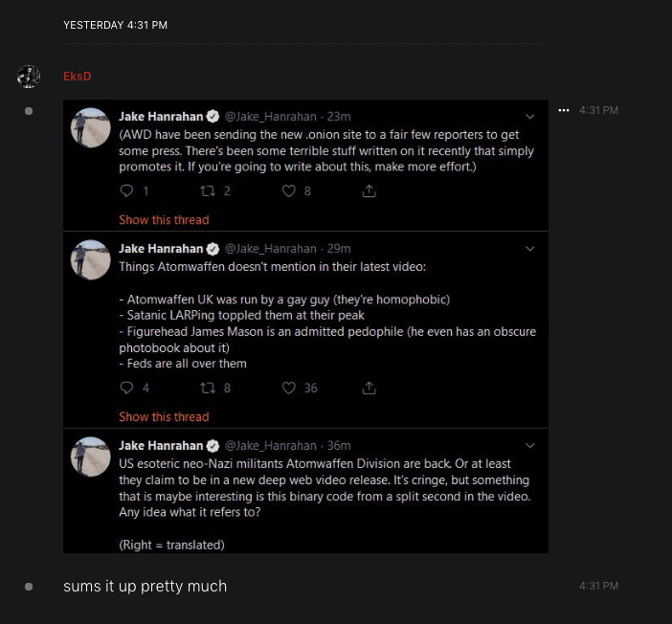Expand chevron menu on the 29m tweet
672x624 pixels.
coord(530,249)
